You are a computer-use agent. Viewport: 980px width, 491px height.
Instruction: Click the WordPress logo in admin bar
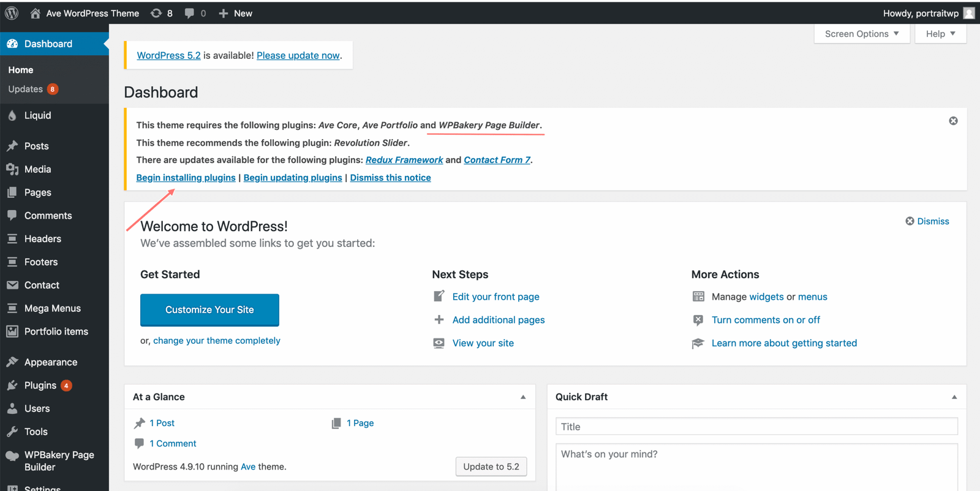[12, 13]
